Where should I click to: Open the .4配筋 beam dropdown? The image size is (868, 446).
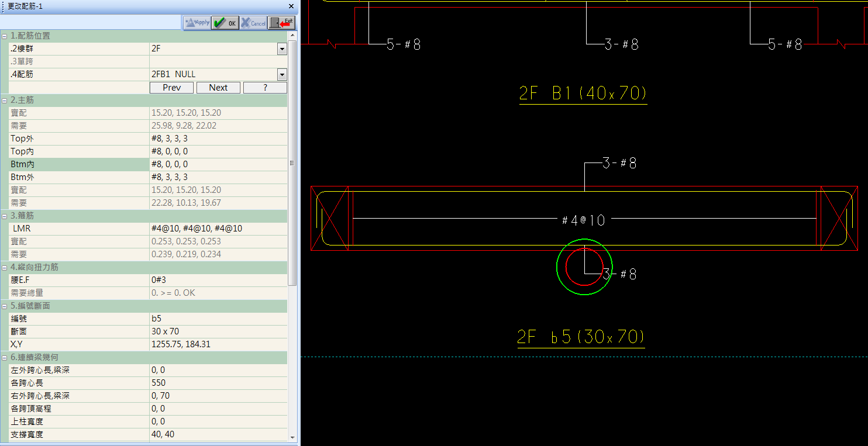click(282, 74)
